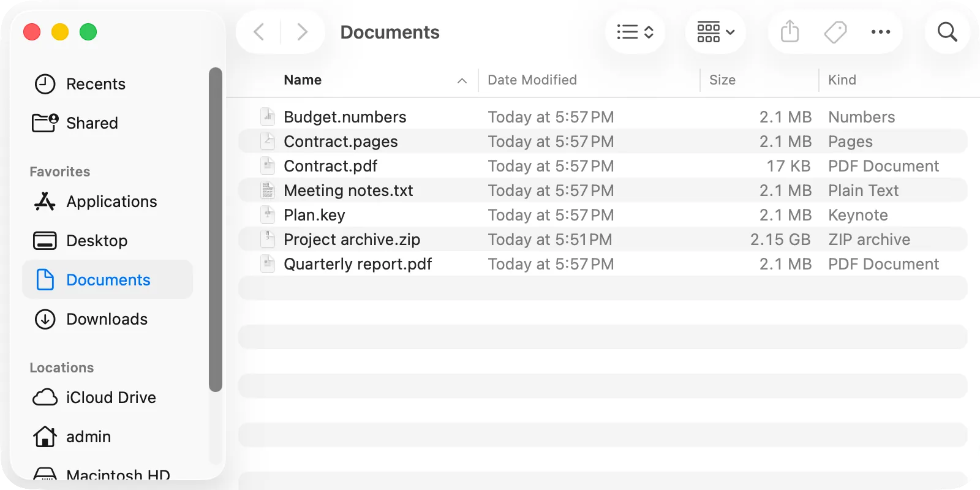Select the Downloads sidebar item
980x490 pixels.
(x=107, y=319)
